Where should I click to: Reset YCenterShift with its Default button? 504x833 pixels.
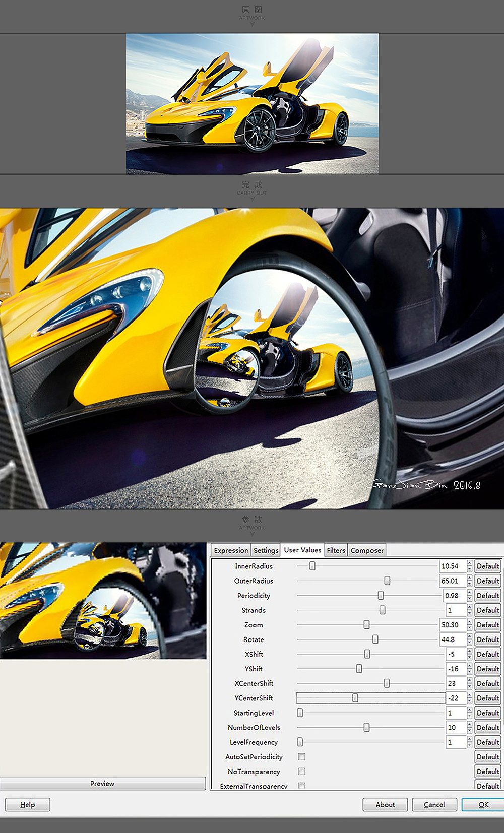coord(488,698)
